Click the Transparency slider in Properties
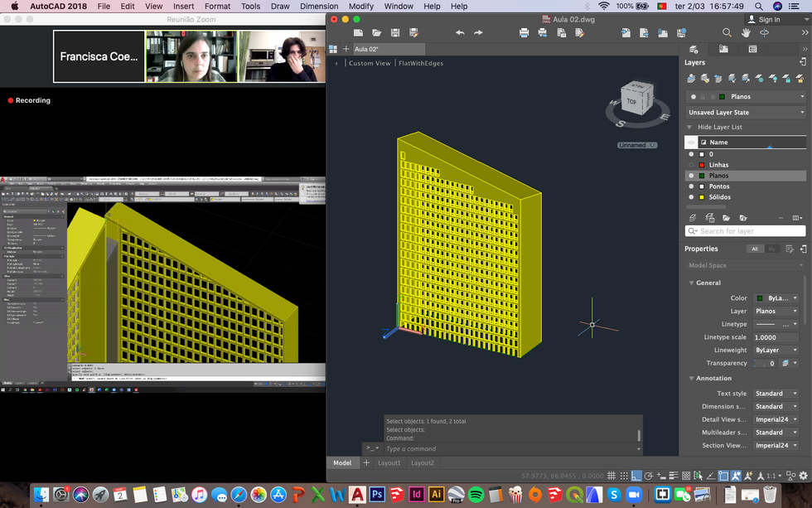Viewport: 812px width, 508px height. pyautogui.click(x=764, y=363)
